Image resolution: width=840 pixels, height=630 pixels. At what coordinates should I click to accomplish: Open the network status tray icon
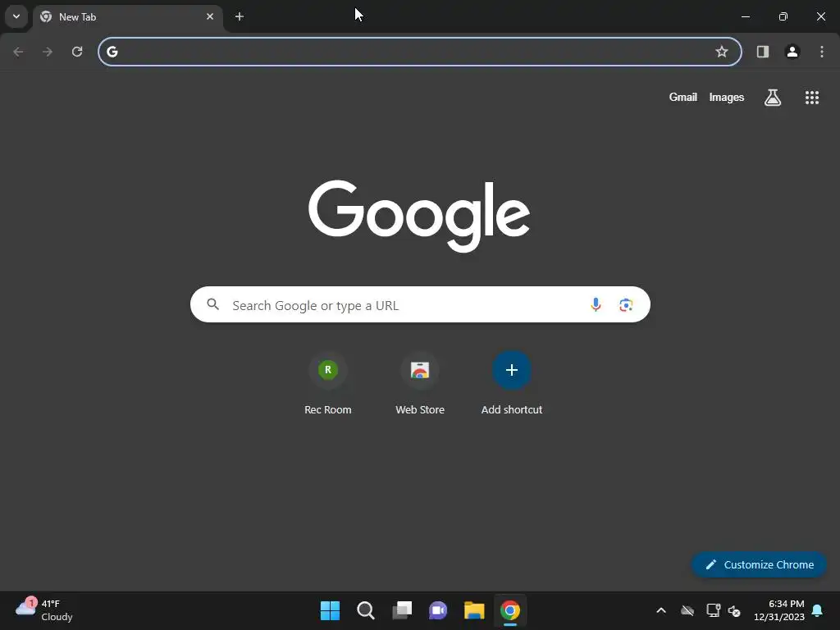(713, 610)
